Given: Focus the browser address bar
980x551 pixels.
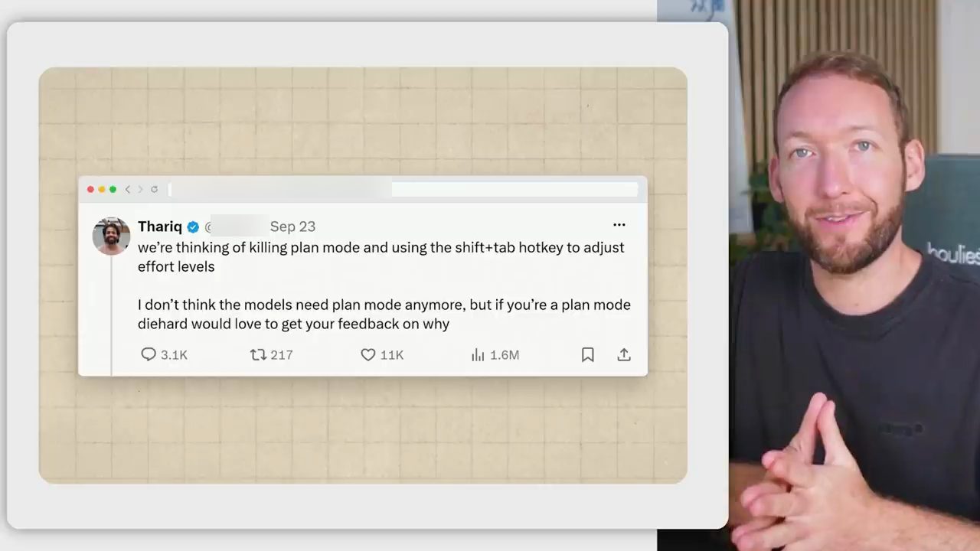Looking at the screenshot, I should [403, 189].
